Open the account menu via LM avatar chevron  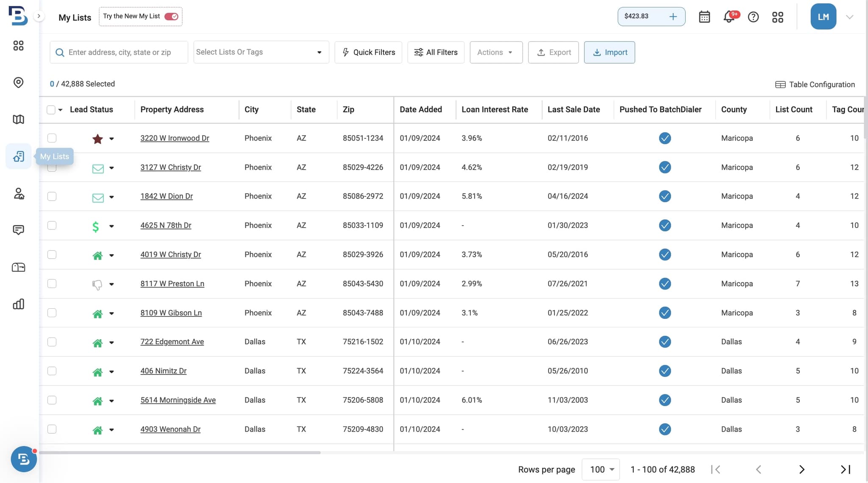[849, 17]
